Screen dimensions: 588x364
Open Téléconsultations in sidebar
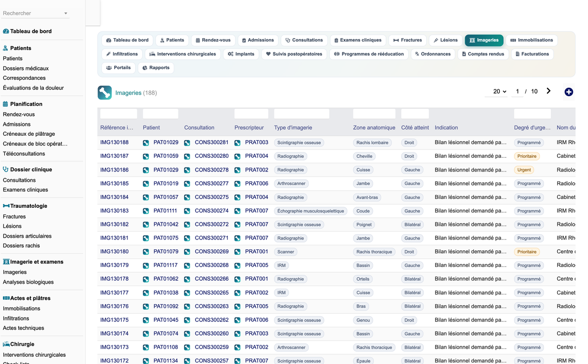pyautogui.click(x=24, y=153)
